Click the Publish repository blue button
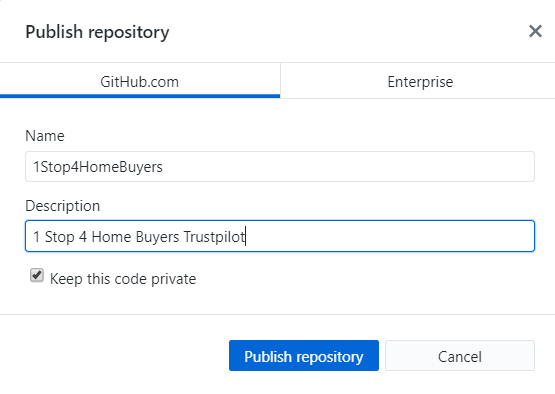Screen dimensions: 555x394 tap(304, 356)
